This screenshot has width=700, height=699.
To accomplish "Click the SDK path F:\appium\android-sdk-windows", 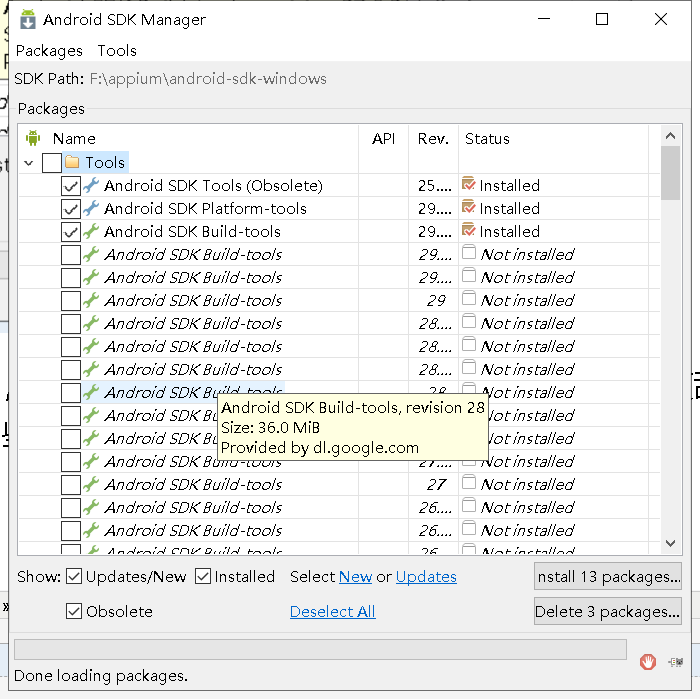I will tap(208, 79).
